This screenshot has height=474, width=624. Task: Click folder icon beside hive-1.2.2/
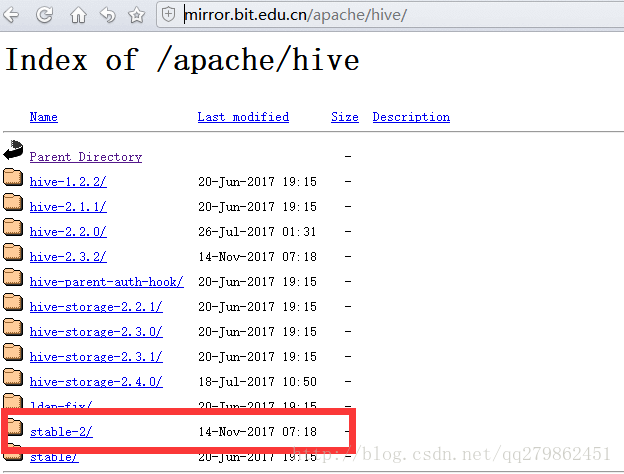point(13,177)
